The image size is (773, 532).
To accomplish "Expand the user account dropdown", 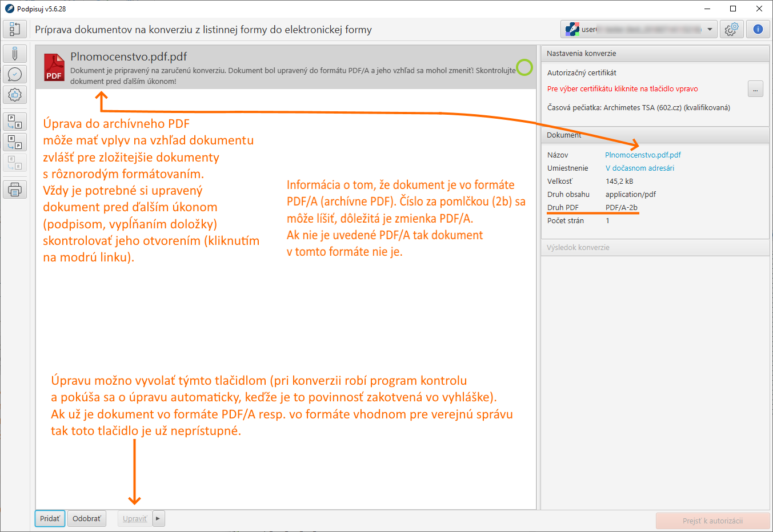I will (710, 29).
